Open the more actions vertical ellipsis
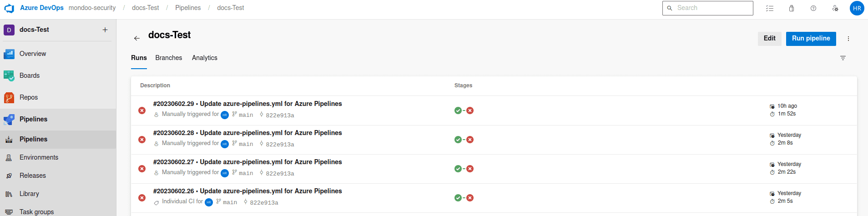The height and width of the screenshot is (216, 868). point(848,39)
